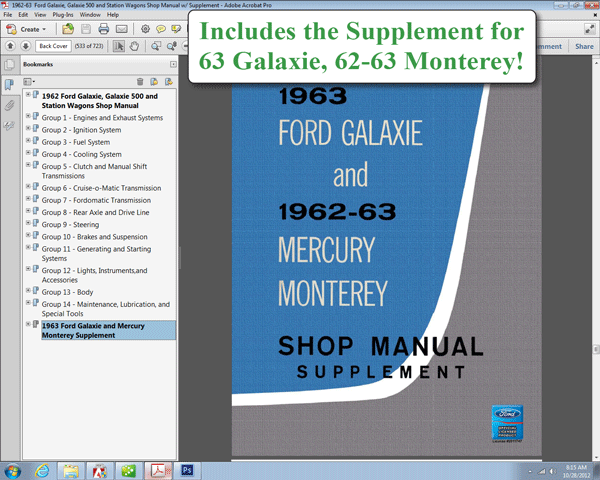Image resolution: width=600 pixels, height=480 pixels.
Task: Toggle the Bookmarks navigation panel icon
Action: click(9, 84)
